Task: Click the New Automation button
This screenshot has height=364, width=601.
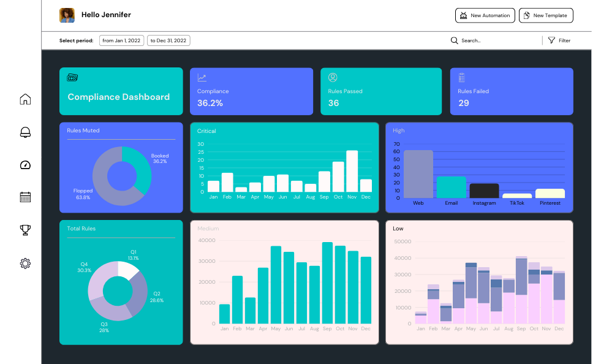Action: 485,15
